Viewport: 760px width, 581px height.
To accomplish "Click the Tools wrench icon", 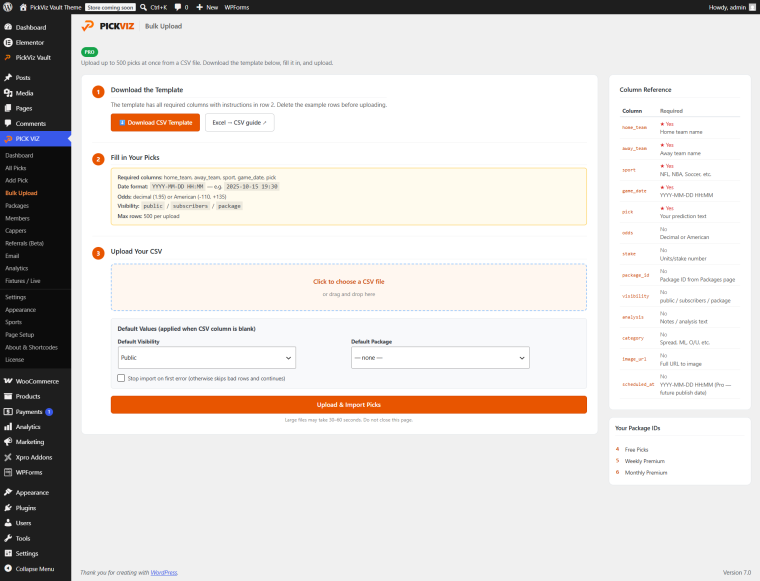I will click(x=8, y=538).
